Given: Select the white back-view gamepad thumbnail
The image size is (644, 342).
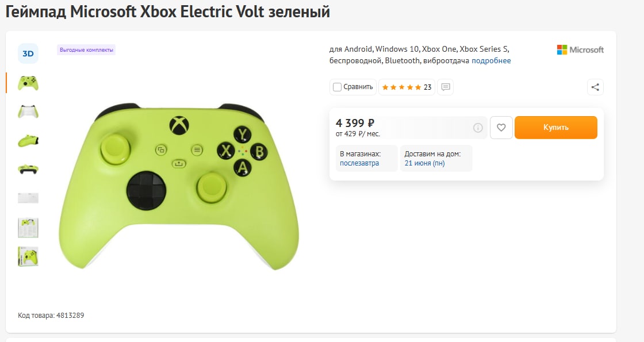Looking at the screenshot, I should click(28, 112).
